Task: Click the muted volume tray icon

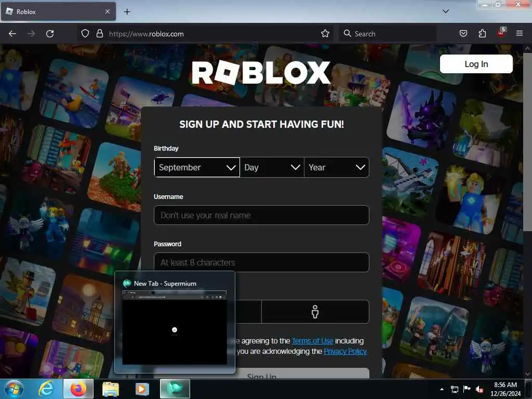Action: pos(480,389)
